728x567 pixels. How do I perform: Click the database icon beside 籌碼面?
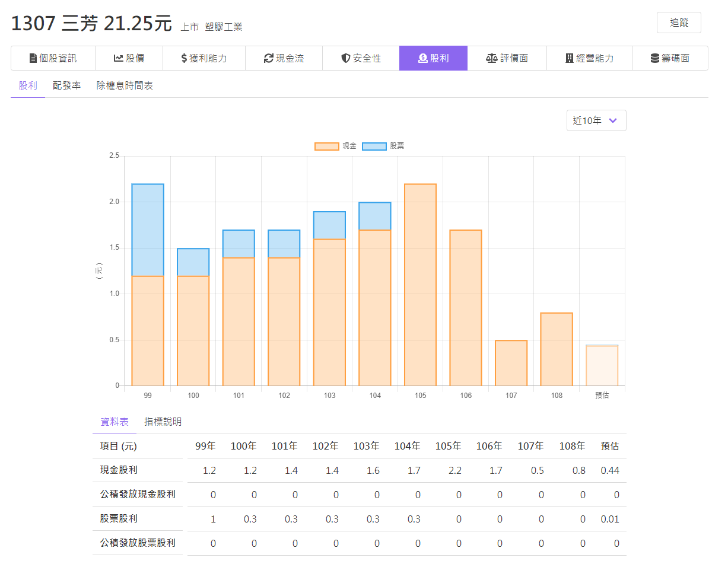coord(655,58)
